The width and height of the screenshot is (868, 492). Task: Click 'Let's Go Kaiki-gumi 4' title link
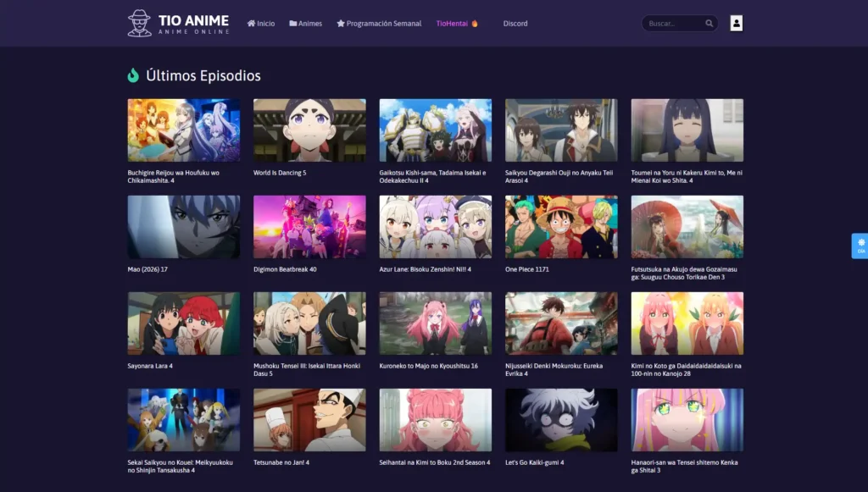pyautogui.click(x=535, y=462)
